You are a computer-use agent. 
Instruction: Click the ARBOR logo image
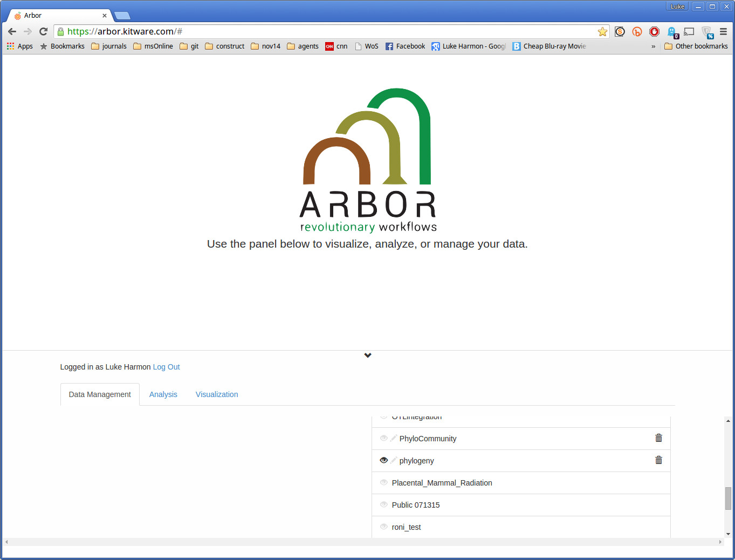(x=368, y=160)
